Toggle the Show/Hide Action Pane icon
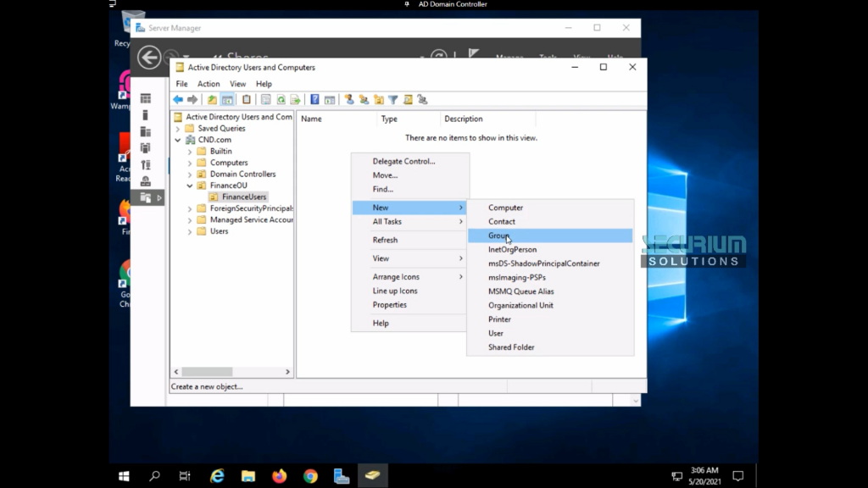 [x=330, y=100]
